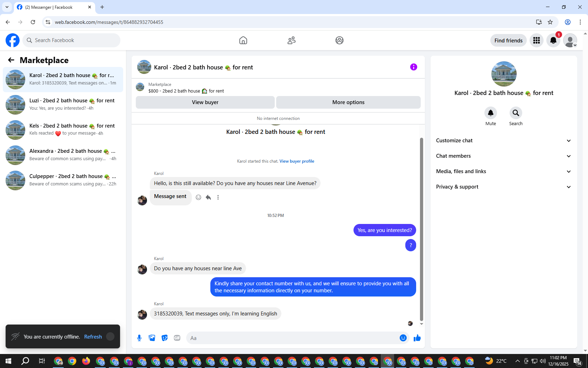Open the Kels marketplace conversation

(x=63, y=130)
